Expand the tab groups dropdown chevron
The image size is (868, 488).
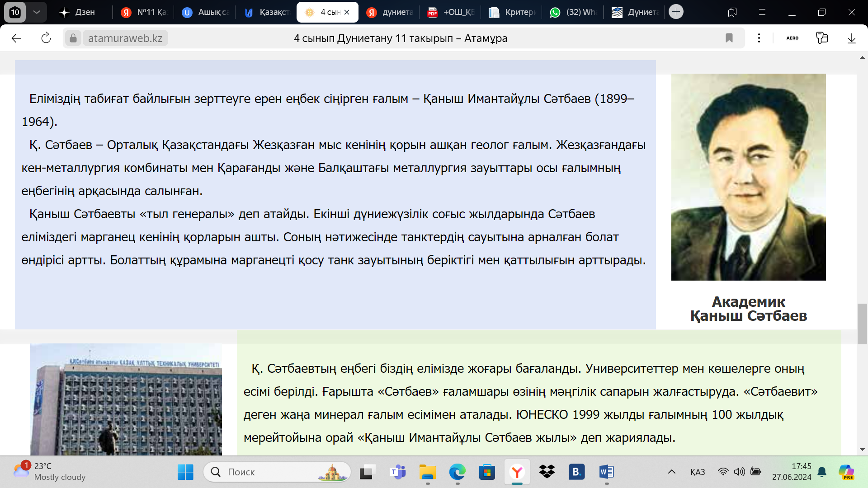point(37,12)
